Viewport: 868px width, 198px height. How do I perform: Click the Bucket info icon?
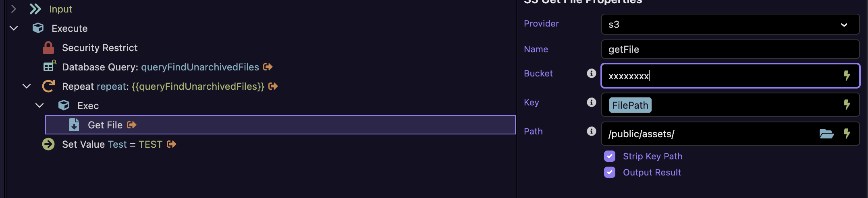point(591,73)
